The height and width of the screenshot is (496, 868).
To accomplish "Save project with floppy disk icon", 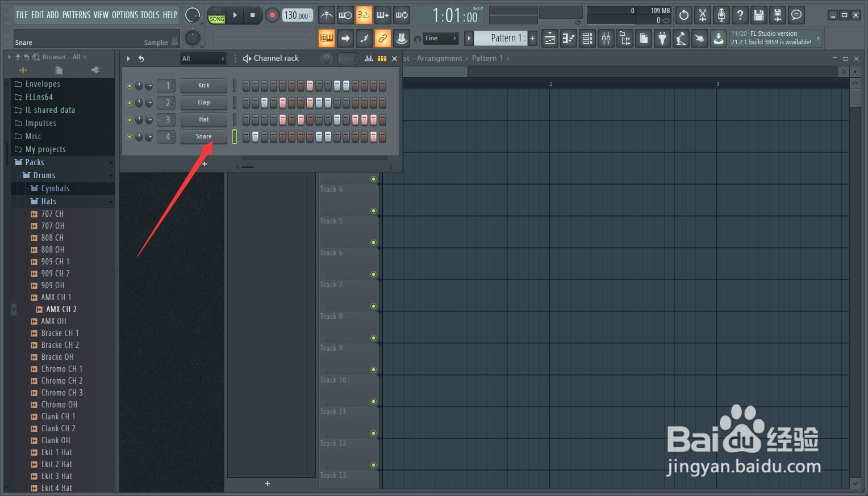I will (759, 15).
